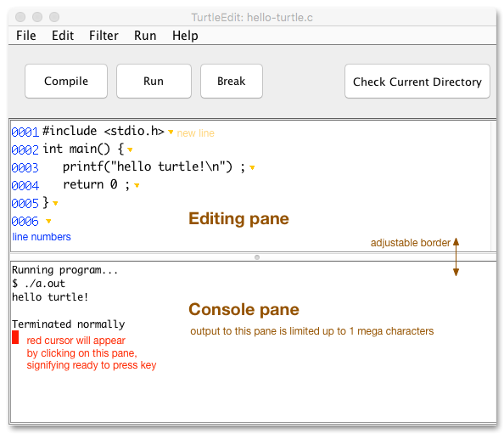This screenshot has width=504, height=434.
Task: Click the minimize window button
Action: [x=37, y=17]
